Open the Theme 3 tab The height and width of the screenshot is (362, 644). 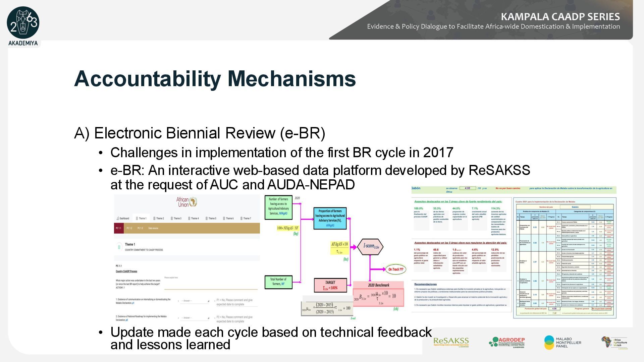tap(176, 218)
